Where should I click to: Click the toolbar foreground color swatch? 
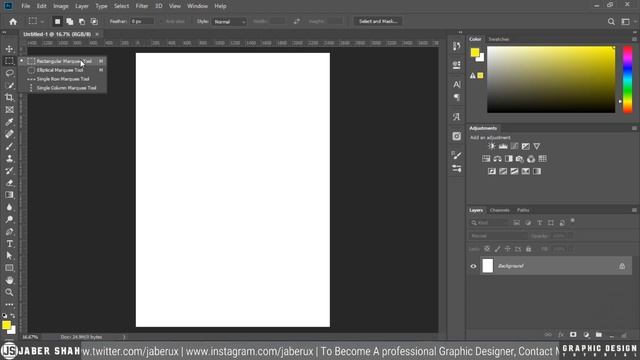click(x=7, y=325)
